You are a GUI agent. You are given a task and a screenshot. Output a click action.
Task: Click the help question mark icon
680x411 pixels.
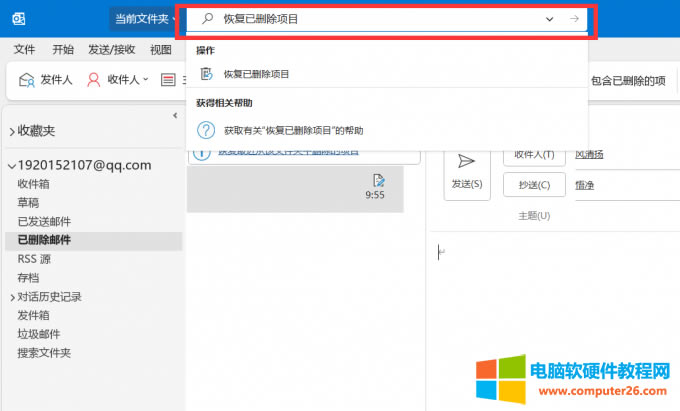pyautogui.click(x=207, y=130)
